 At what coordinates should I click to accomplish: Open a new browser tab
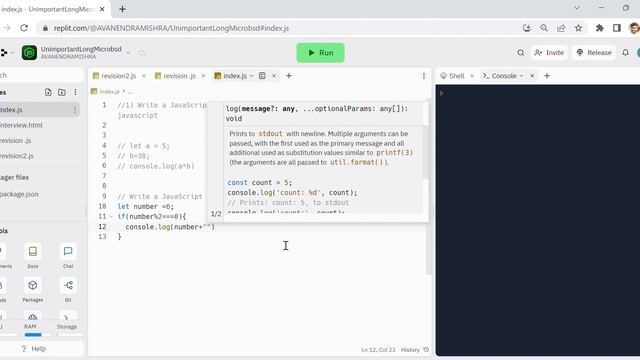pyautogui.click(x=122, y=9)
